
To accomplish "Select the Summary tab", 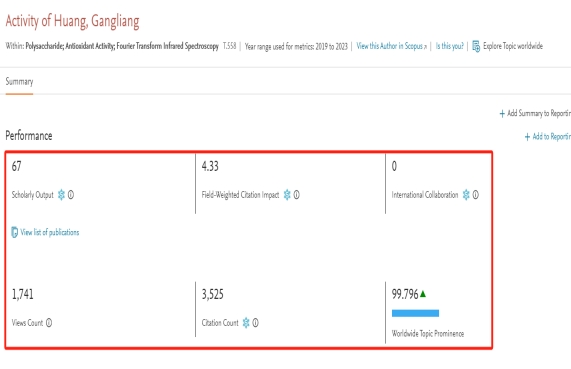I will tap(19, 82).
